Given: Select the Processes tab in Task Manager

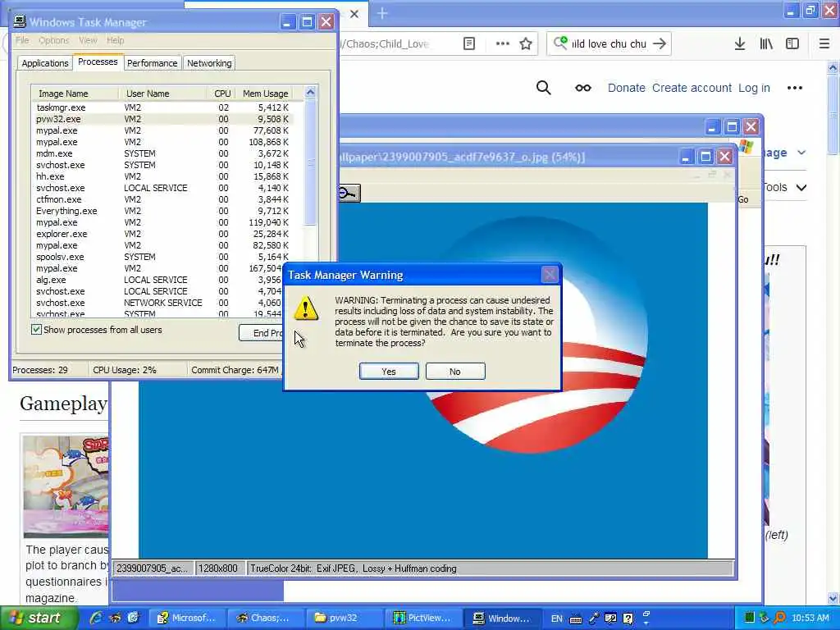Looking at the screenshot, I should coord(98,62).
